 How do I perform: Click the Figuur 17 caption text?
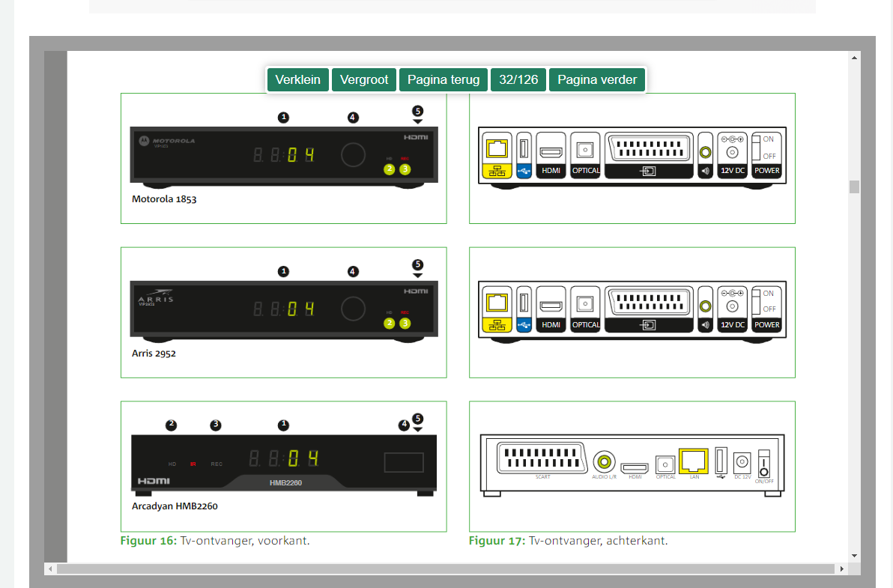(568, 541)
